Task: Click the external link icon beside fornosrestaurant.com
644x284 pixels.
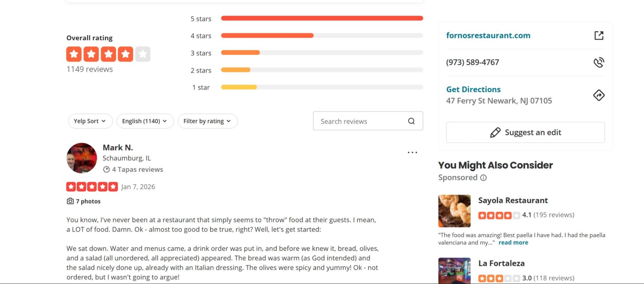Action: coord(599,35)
